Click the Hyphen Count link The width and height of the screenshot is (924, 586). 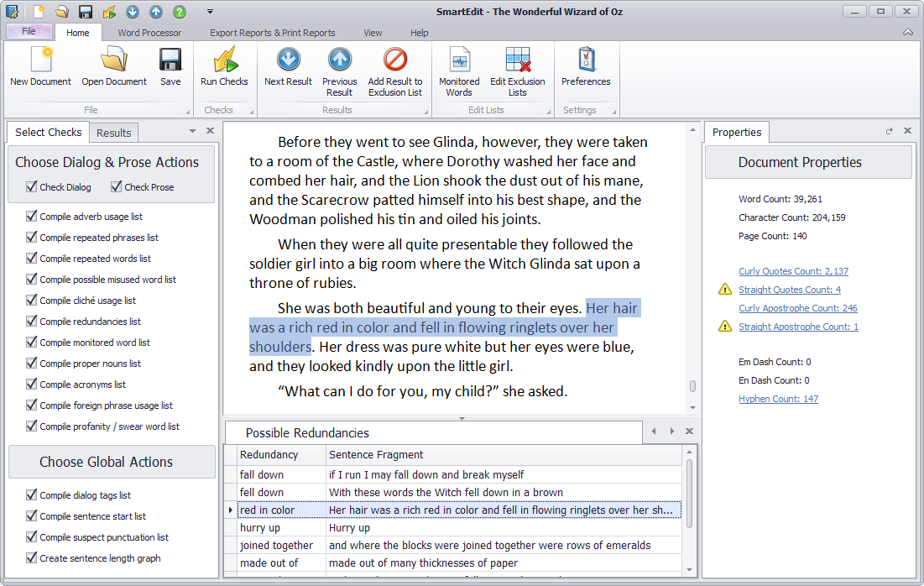click(x=778, y=398)
